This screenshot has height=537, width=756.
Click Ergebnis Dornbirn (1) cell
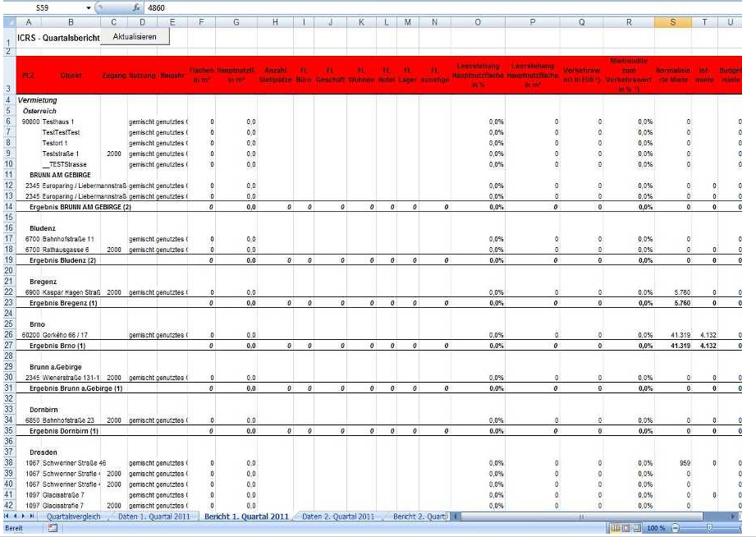click(x=64, y=431)
